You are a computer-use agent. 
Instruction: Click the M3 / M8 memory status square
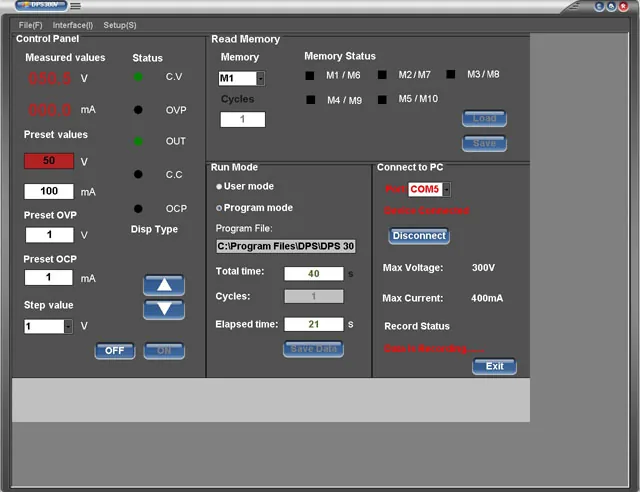coord(451,74)
